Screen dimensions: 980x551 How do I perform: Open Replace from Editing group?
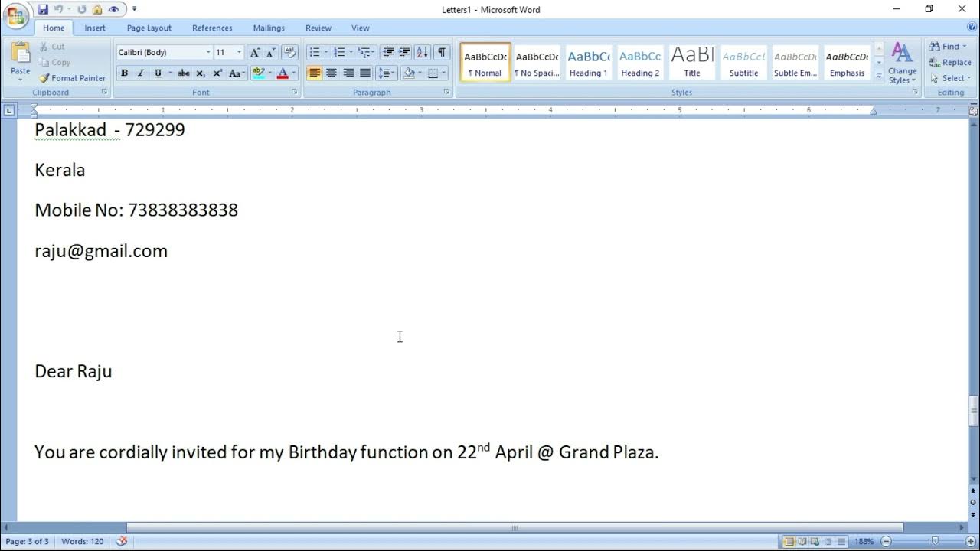[950, 63]
